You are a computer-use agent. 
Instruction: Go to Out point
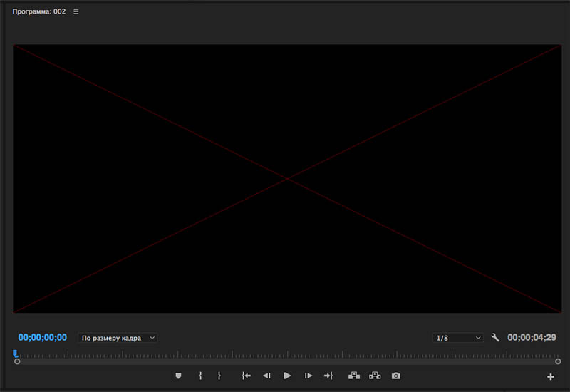[x=328, y=376]
